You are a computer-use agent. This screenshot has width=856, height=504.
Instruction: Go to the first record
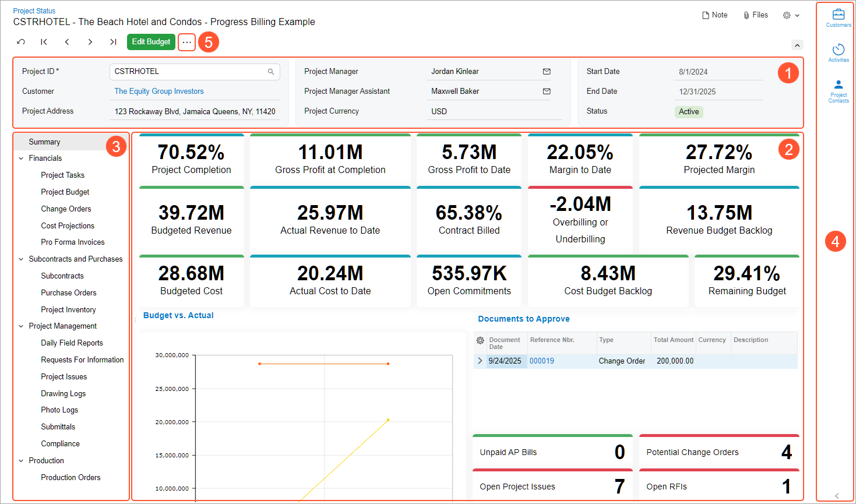coord(44,42)
